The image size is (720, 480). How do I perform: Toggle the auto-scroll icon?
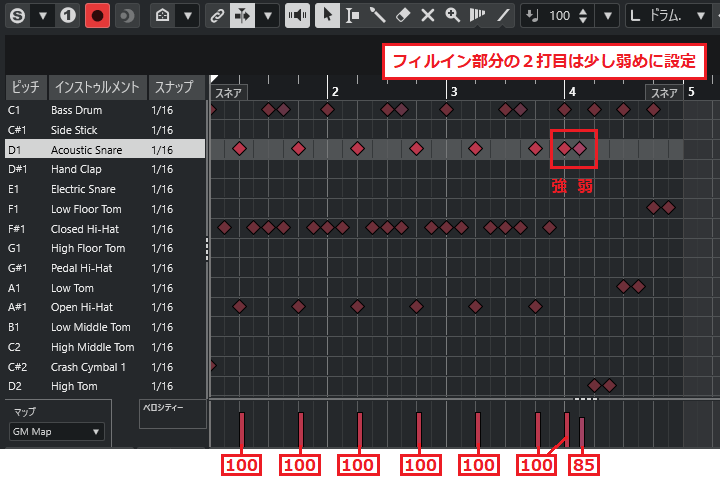click(242, 16)
